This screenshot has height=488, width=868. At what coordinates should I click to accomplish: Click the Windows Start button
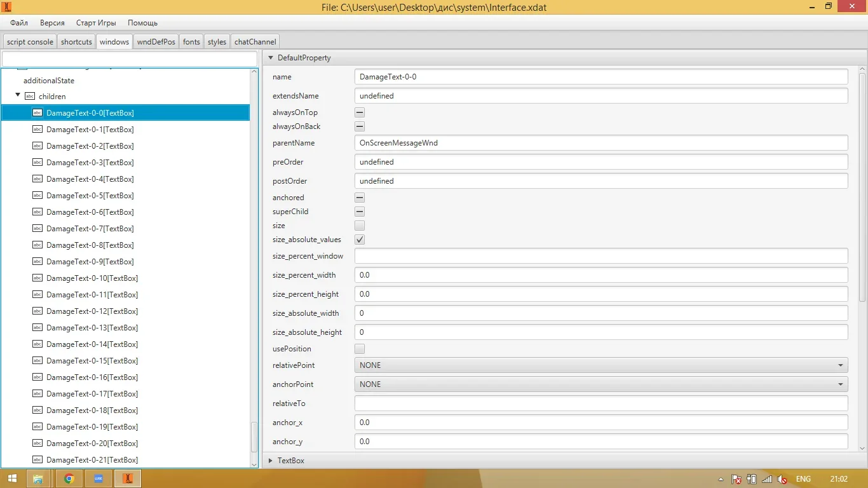point(11,478)
